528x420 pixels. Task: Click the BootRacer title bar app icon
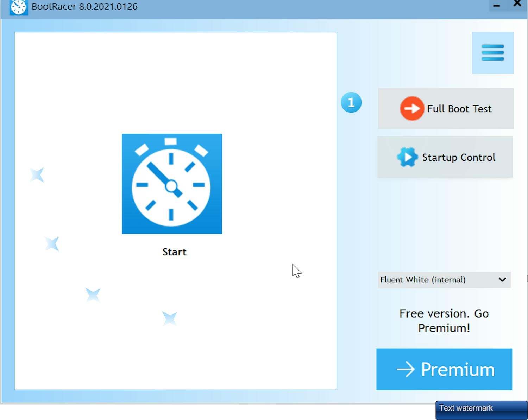18,7
